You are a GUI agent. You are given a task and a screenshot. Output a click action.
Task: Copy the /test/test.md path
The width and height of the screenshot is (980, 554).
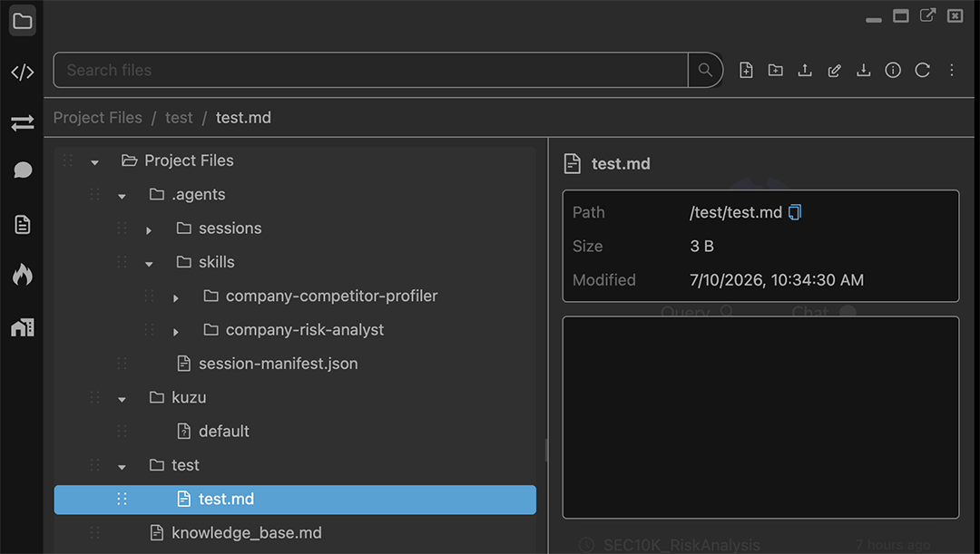(794, 212)
